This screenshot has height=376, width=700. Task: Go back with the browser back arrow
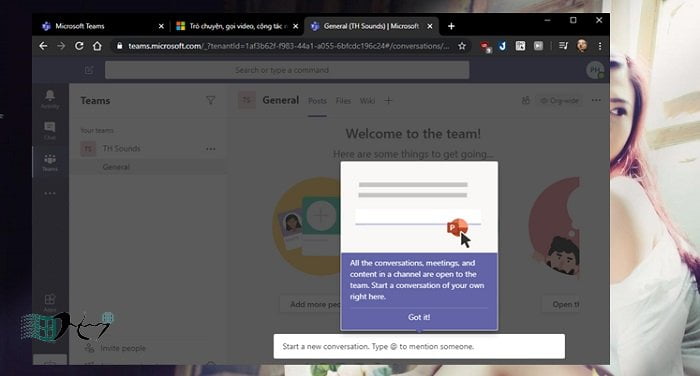coord(43,46)
